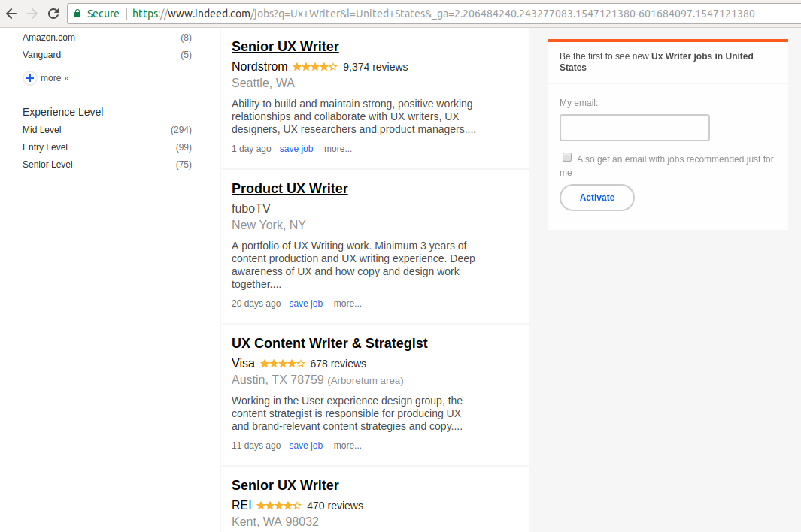The height and width of the screenshot is (532, 801).
Task: Click the browser address bar URL
Action: [444, 14]
